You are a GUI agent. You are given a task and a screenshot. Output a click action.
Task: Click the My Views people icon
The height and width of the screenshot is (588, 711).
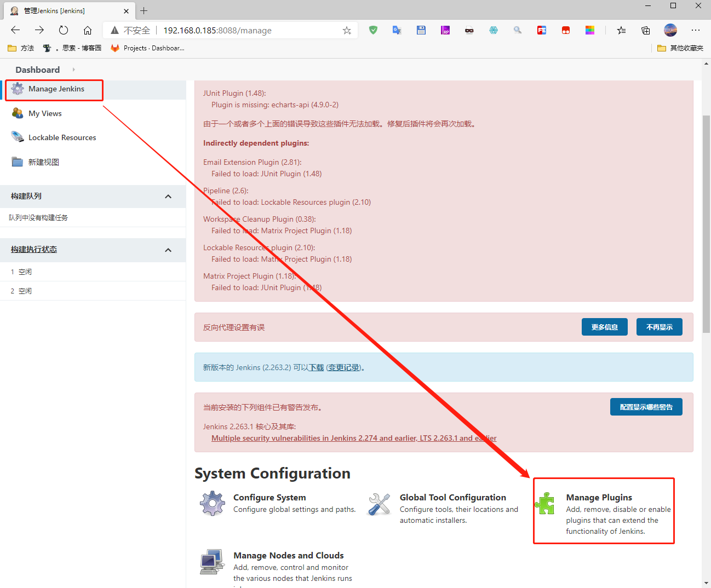coord(18,113)
